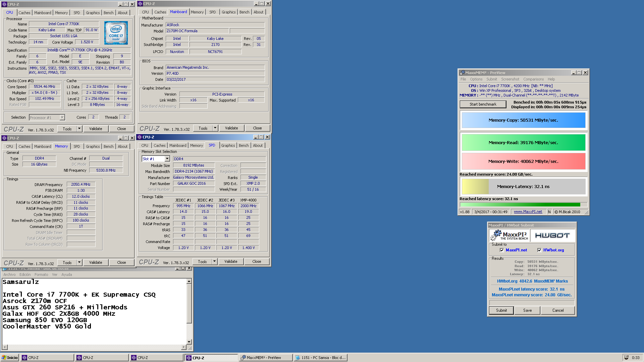This screenshot has width=644, height=362.
Task: Click the Core Speed value 5534.46 MHz
Action: 45,86
